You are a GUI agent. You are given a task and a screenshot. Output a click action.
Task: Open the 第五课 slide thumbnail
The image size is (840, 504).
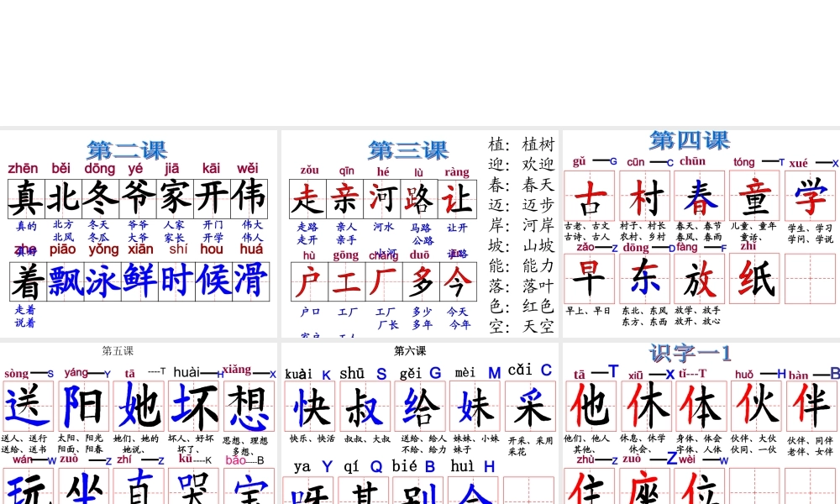click(139, 423)
